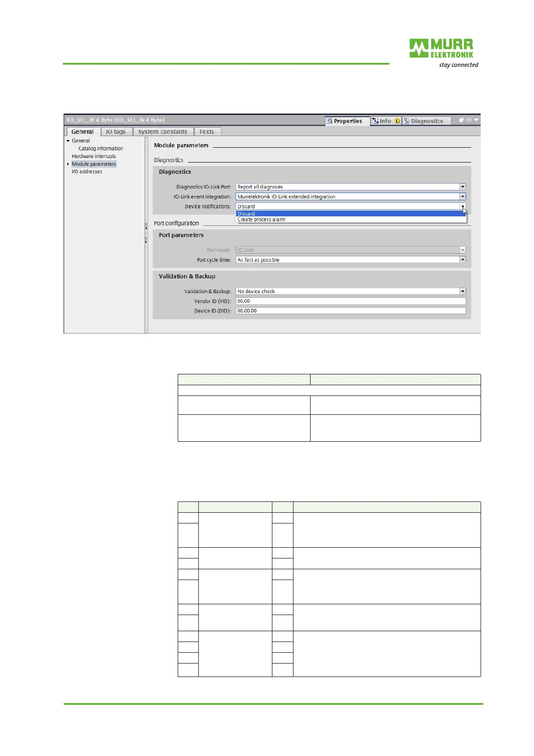This screenshot has height=756, width=534.
Task: Click the 'stay connected' slogan text
Action: click(x=458, y=65)
